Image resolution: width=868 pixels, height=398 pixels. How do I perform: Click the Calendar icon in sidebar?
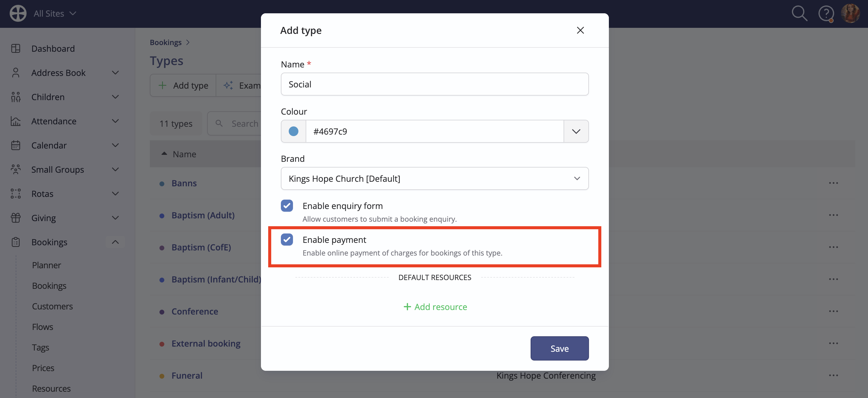pos(15,145)
